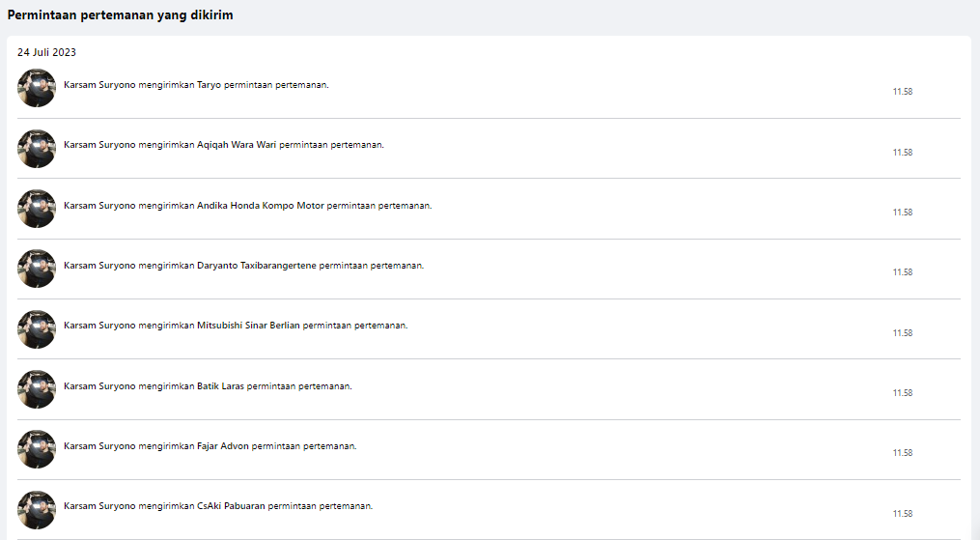The width and height of the screenshot is (980, 540).
Task: Click the profile picture in the Taryo row
Action: tap(37, 88)
